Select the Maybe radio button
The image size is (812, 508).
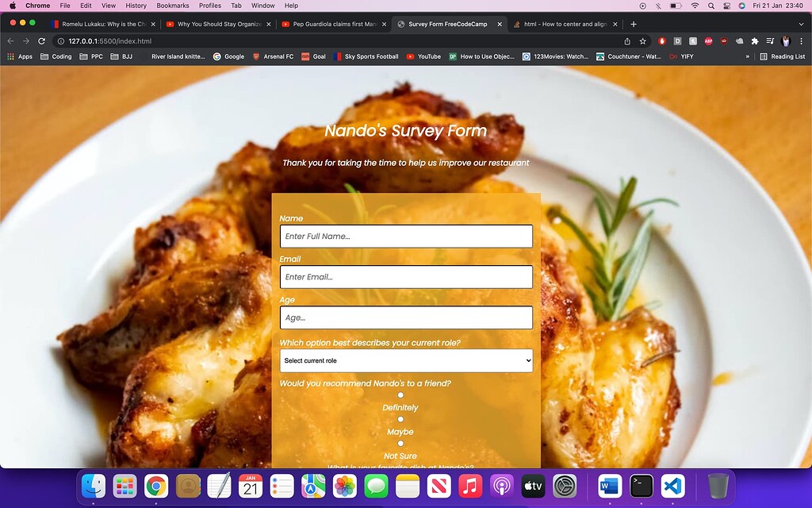coord(400,419)
